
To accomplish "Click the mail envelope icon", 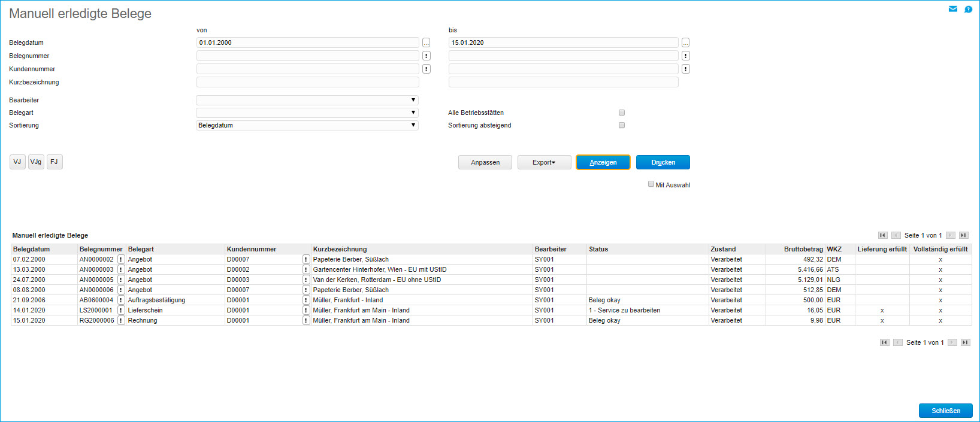I will 952,9.
